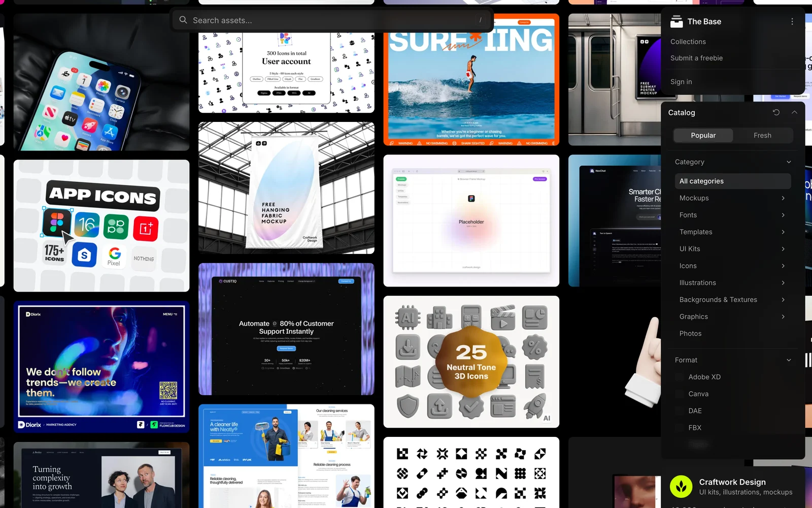The image size is (812, 508).
Task: Click the Sign in link
Action: click(x=681, y=82)
